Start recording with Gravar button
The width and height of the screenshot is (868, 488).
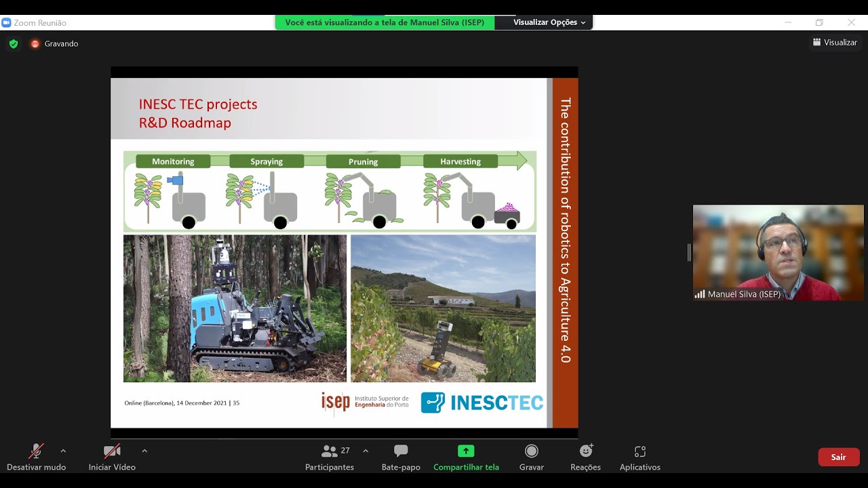coord(532,457)
